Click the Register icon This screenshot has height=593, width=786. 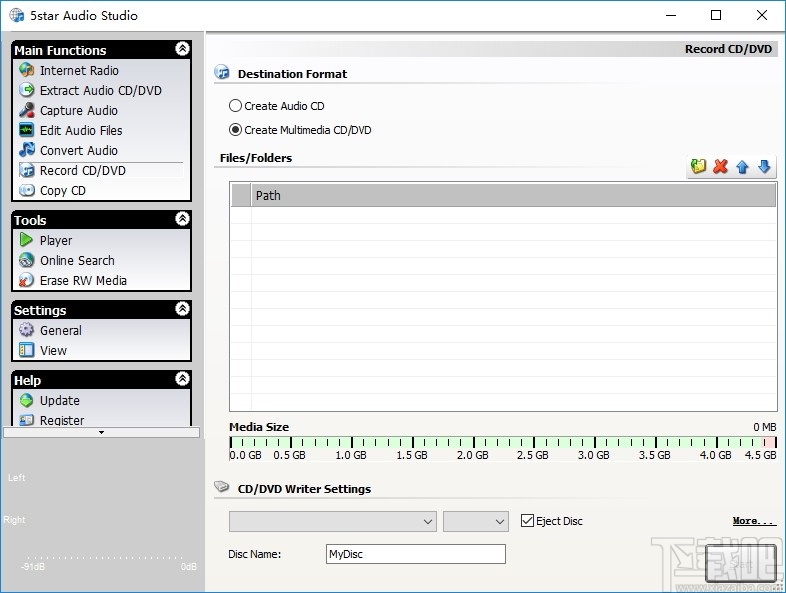click(27, 420)
